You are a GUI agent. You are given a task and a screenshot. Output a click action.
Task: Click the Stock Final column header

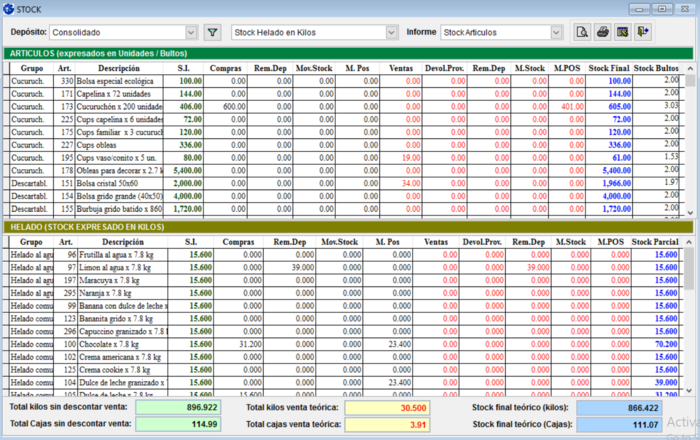609,67
